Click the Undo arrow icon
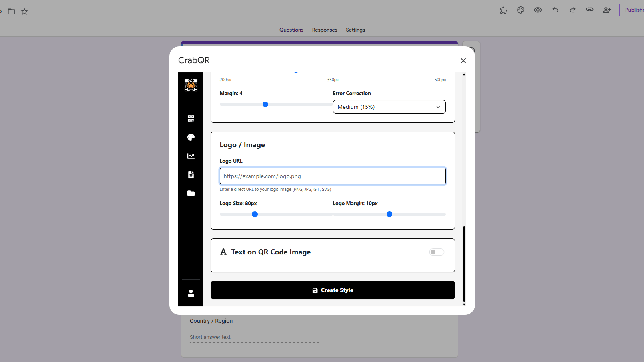The width and height of the screenshot is (644, 362). tap(555, 10)
